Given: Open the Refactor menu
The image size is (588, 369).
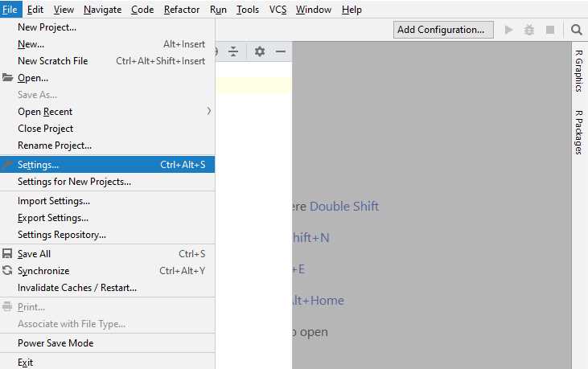Looking at the screenshot, I should coord(182,10).
